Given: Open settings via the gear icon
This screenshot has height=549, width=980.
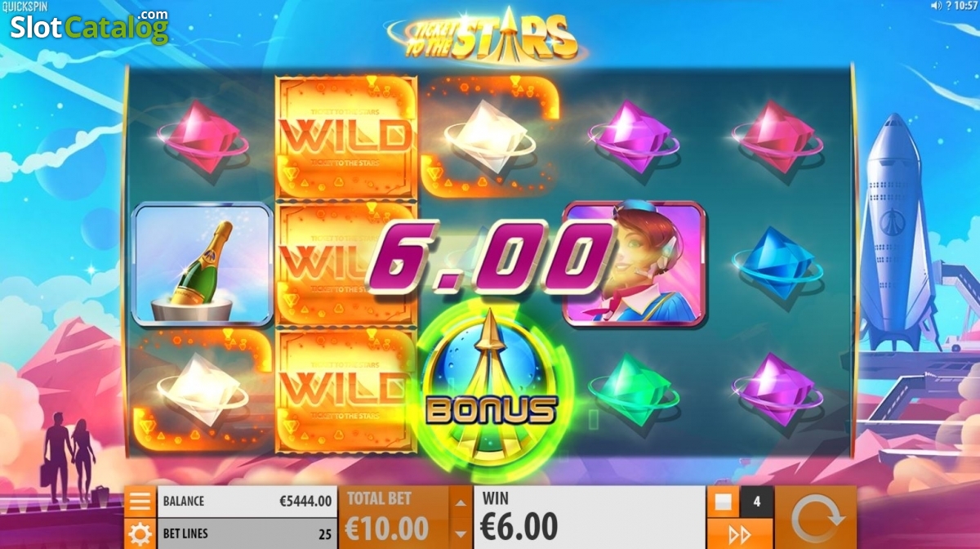Looking at the screenshot, I should pos(140,533).
